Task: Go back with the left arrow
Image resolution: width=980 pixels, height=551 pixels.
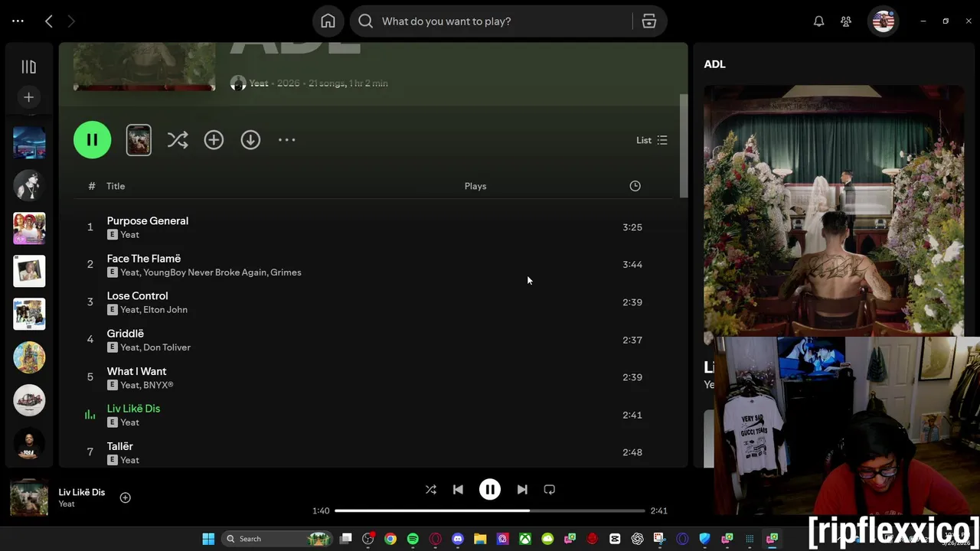Action: pos(49,21)
